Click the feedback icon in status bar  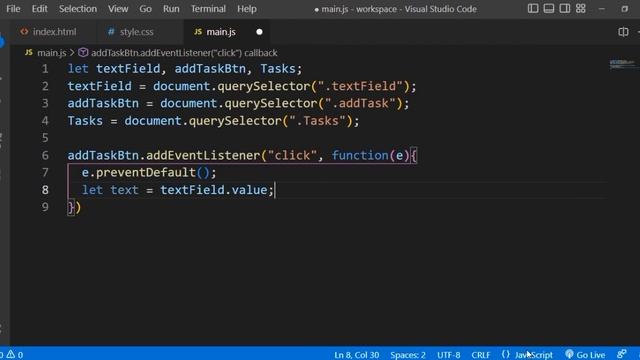click(x=621, y=354)
